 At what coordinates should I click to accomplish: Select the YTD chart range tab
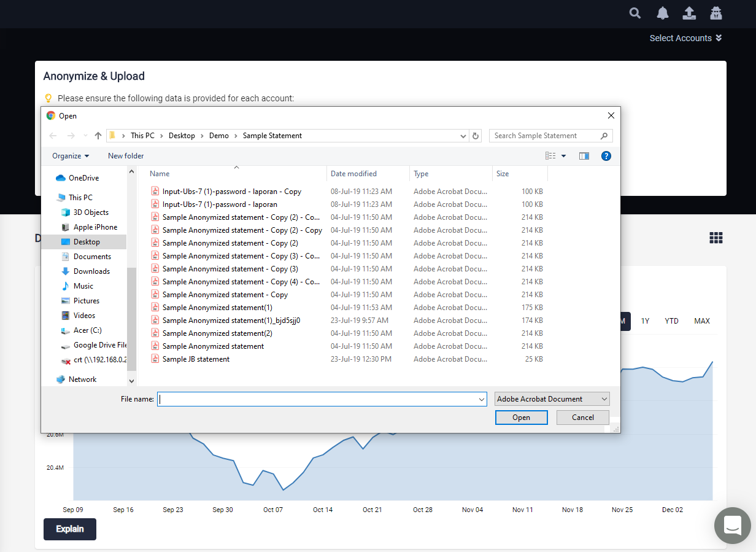[x=672, y=321]
